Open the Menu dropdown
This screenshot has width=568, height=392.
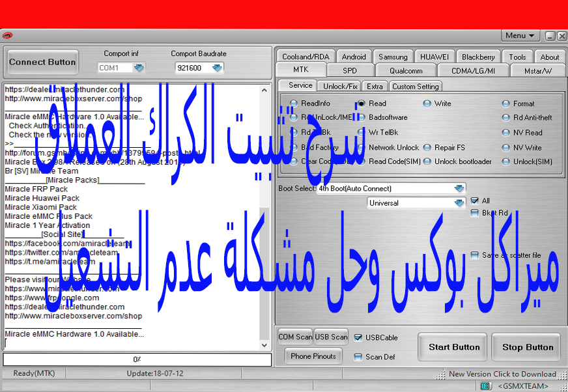(x=520, y=36)
